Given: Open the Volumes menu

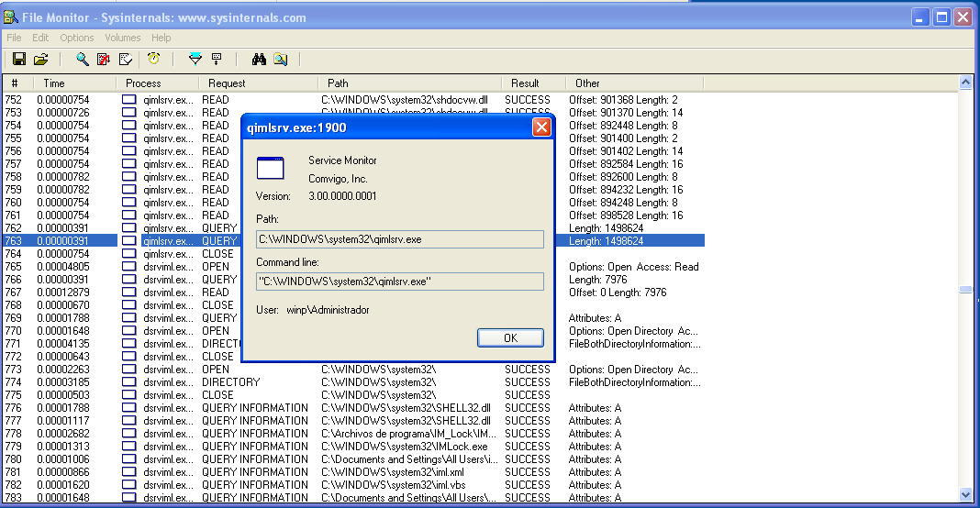Looking at the screenshot, I should point(123,38).
